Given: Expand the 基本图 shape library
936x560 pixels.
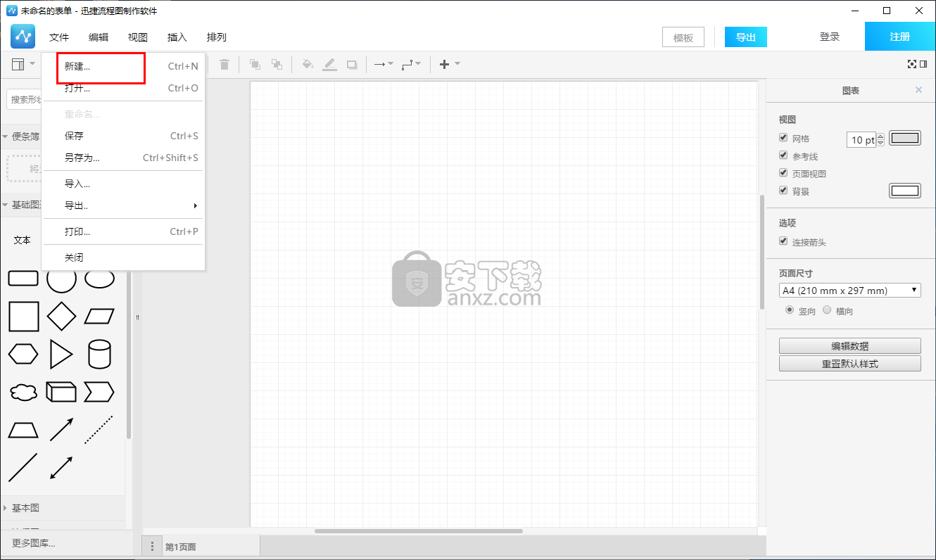Looking at the screenshot, I should click(63, 508).
